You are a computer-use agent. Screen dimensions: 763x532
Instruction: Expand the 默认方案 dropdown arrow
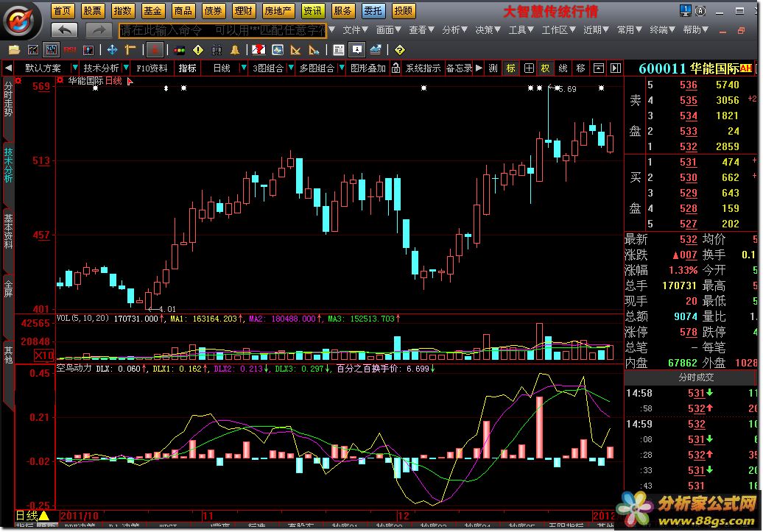point(74,68)
